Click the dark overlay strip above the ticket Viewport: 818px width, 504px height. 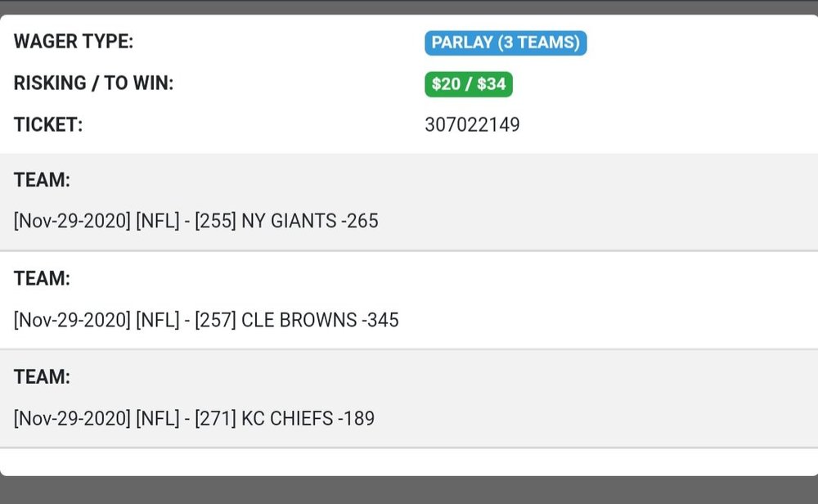click(409, 7)
